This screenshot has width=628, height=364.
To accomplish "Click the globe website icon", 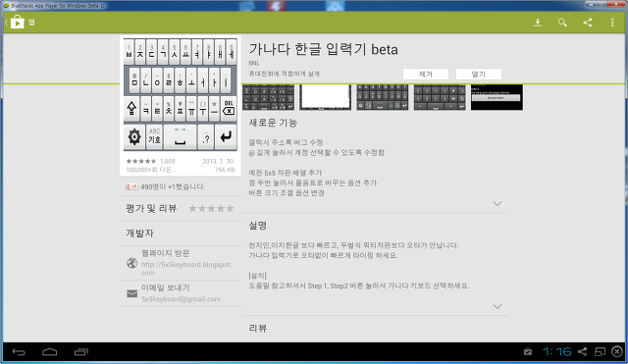I will click(131, 263).
